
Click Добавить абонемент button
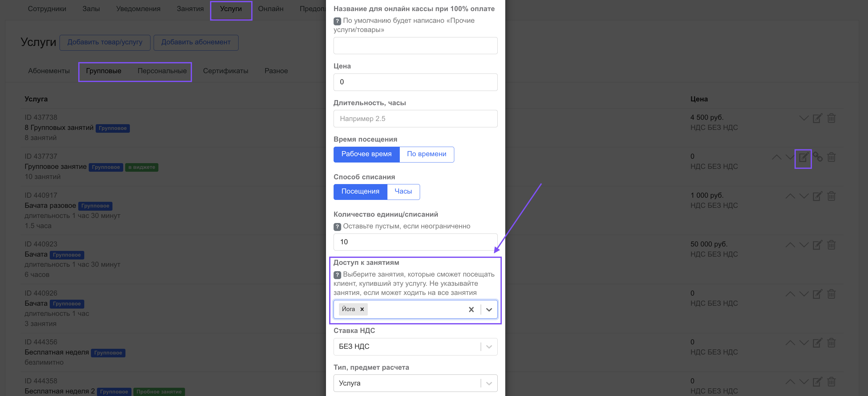[x=196, y=42]
